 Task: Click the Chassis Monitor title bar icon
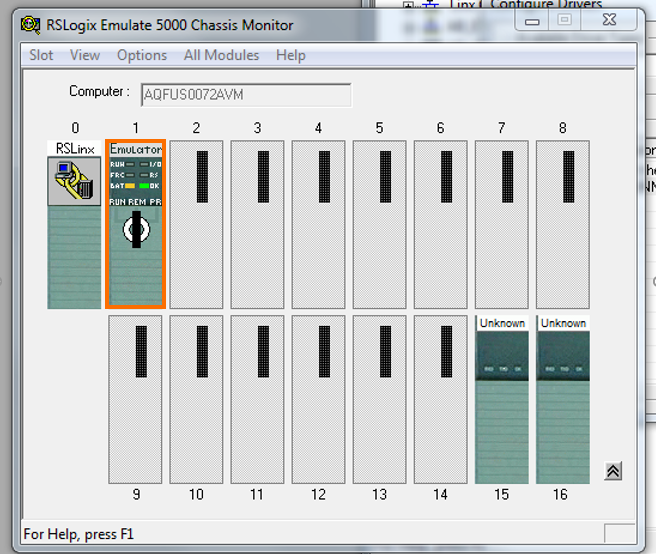[x=31, y=25]
